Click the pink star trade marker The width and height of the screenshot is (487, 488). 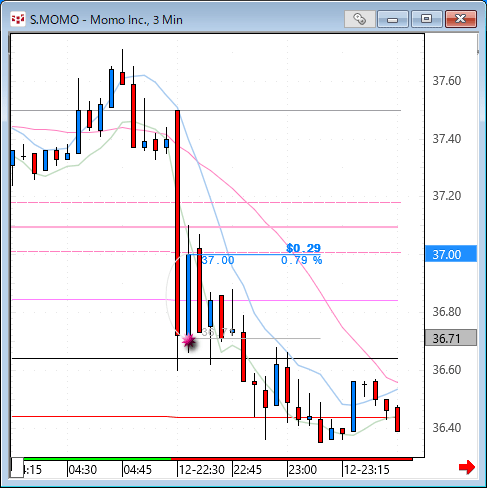point(189,341)
